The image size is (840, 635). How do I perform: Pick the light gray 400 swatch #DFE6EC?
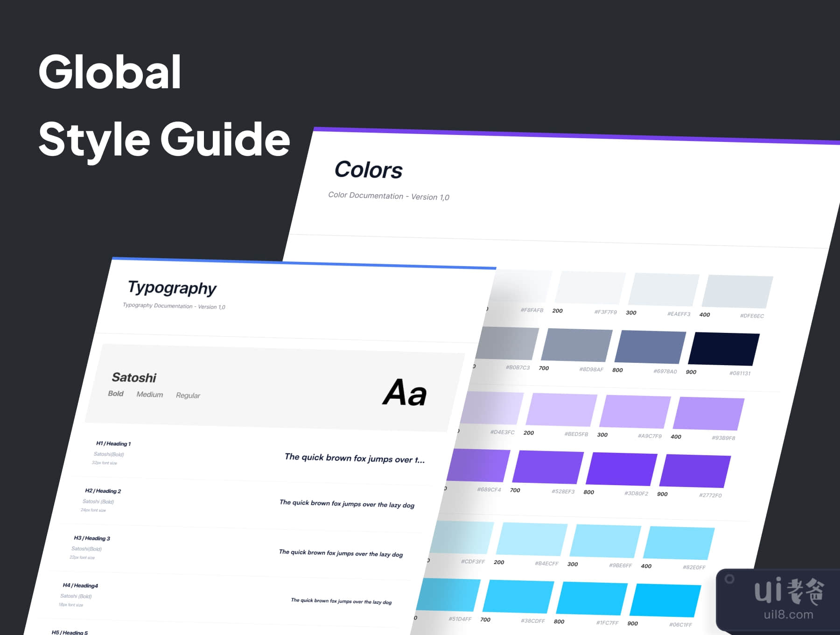(x=737, y=292)
